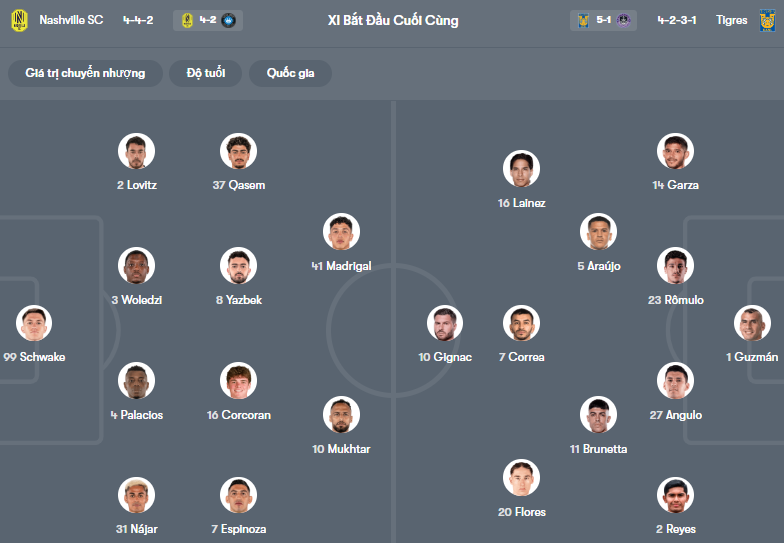The height and width of the screenshot is (543, 784).
Task: Click the Brunetta player avatar
Action: [598, 415]
